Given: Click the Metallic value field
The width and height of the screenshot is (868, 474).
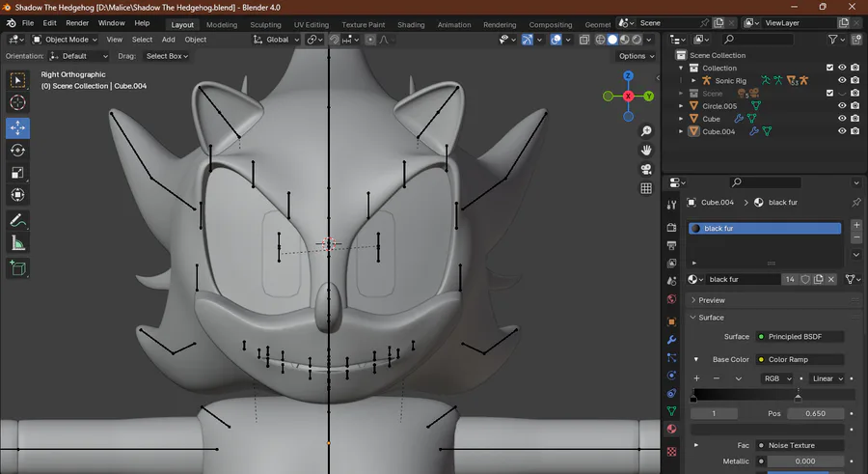Looking at the screenshot, I should [805, 461].
